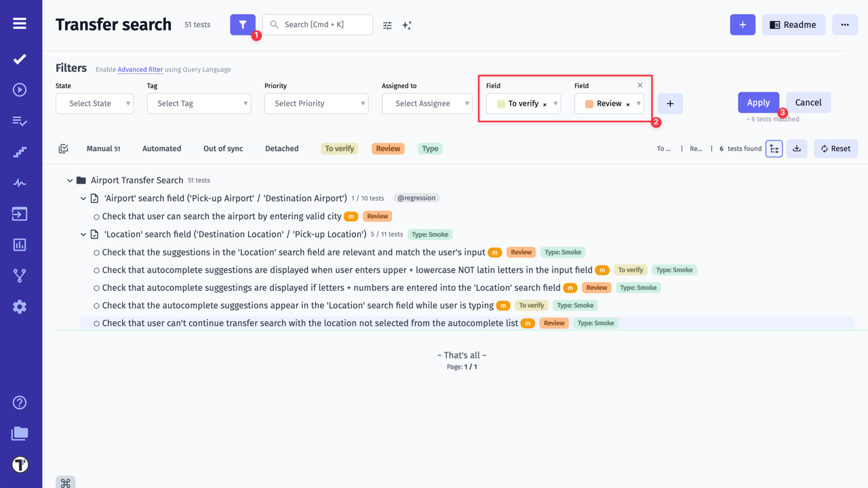Image resolution: width=868 pixels, height=488 pixels.
Task: Select the circle before 'search the airport' test
Action: (x=97, y=217)
